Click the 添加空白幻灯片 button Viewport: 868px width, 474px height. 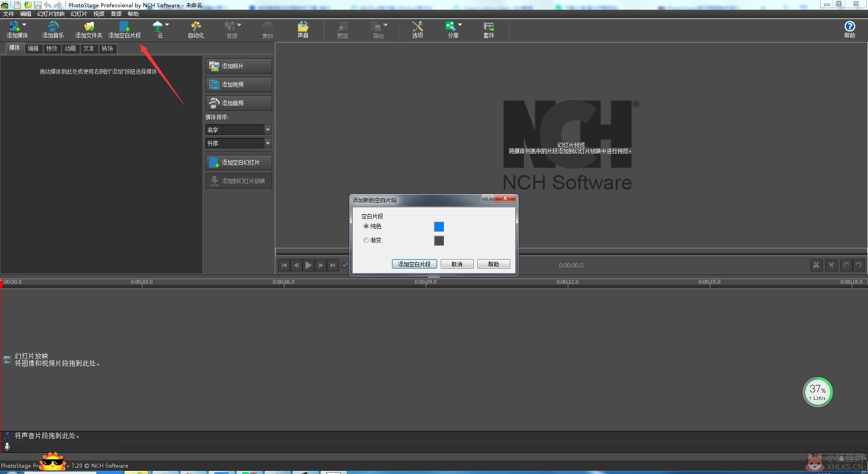click(x=239, y=162)
